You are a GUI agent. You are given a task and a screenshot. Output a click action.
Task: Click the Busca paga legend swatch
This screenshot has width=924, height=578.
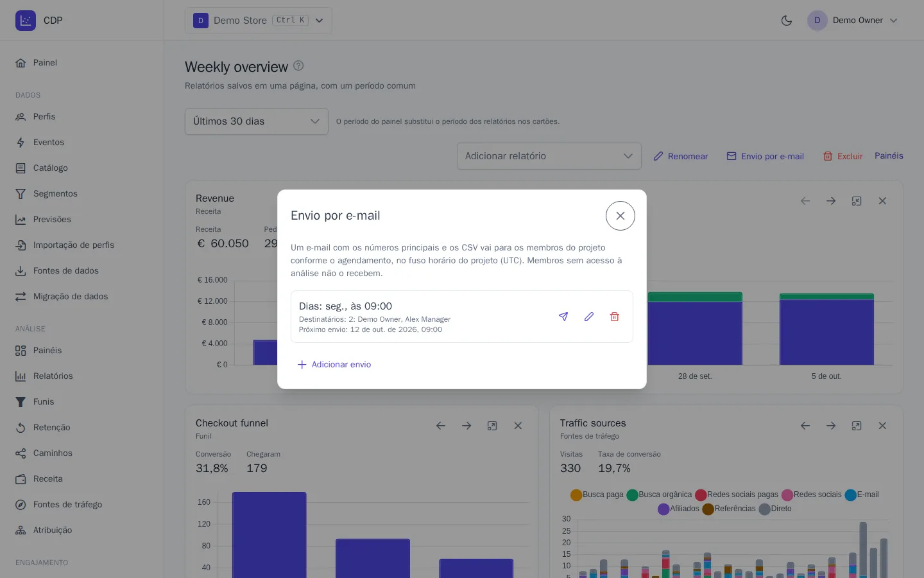click(x=576, y=495)
